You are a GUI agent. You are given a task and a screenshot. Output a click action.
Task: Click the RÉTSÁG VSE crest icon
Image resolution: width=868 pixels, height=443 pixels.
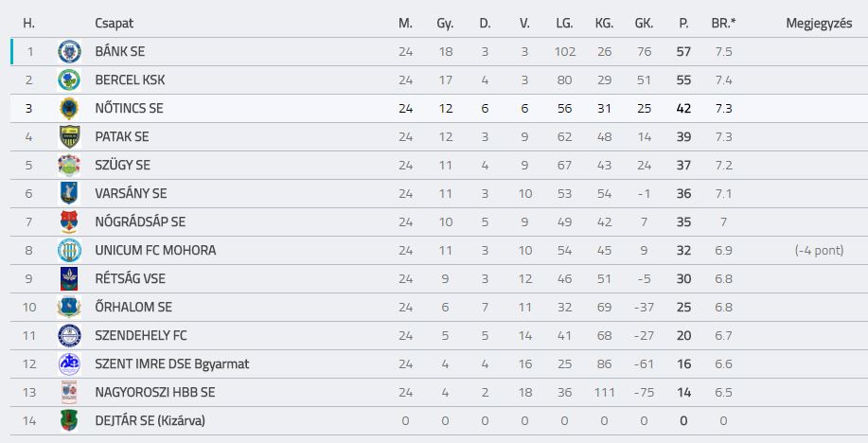pos(69,278)
